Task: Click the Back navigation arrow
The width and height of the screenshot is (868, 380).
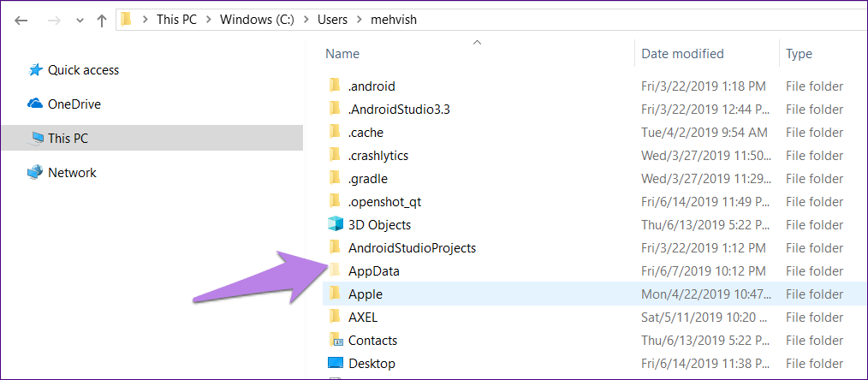Action: (21, 21)
